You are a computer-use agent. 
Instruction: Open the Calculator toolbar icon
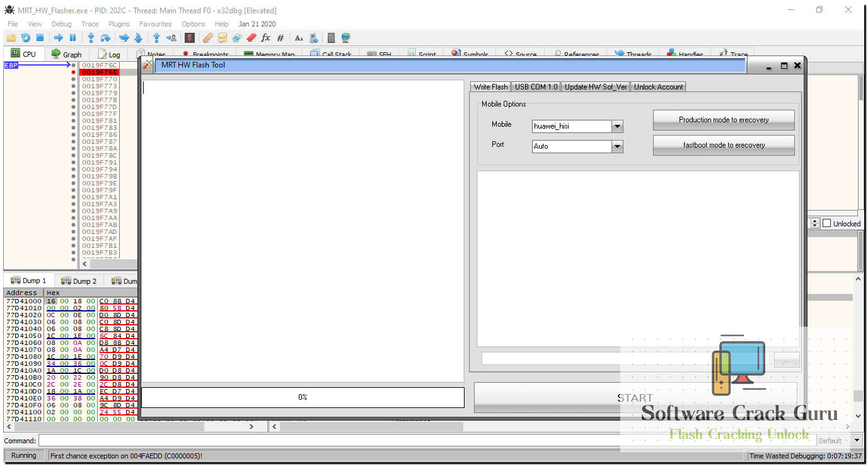click(331, 38)
